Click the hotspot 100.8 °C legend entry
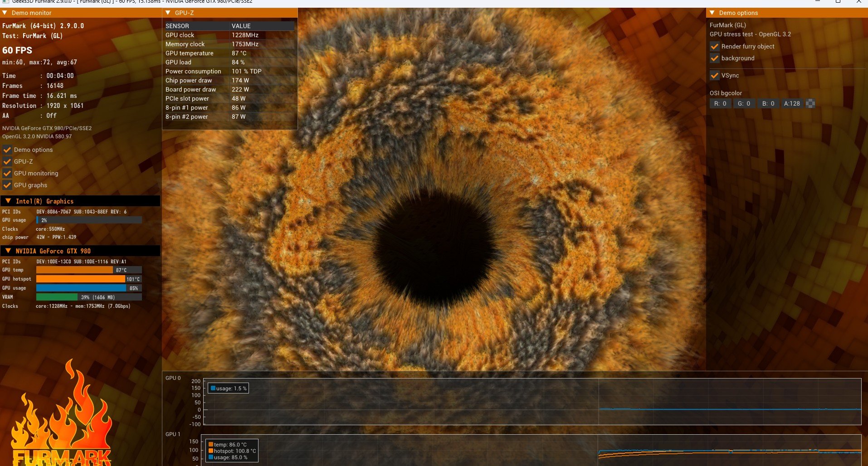 point(232,451)
